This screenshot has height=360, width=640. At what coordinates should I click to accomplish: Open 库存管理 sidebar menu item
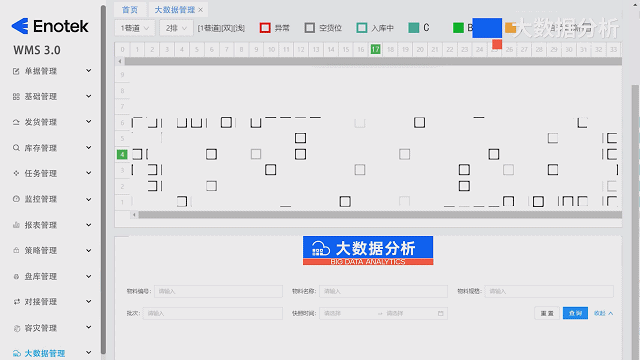point(52,148)
